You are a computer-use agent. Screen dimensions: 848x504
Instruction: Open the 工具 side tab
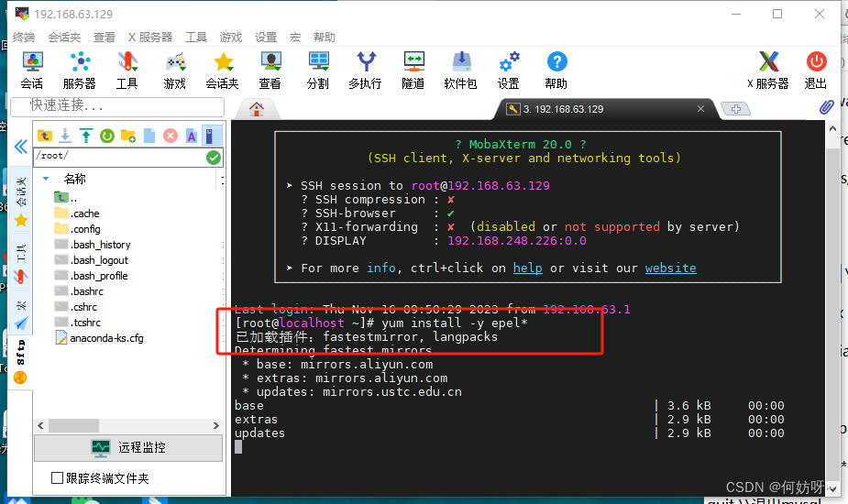pyautogui.click(x=20, y=262)
